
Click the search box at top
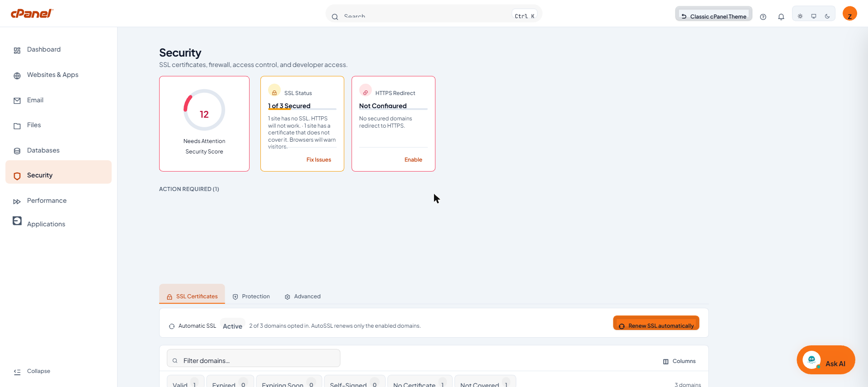tap(434, 14)
